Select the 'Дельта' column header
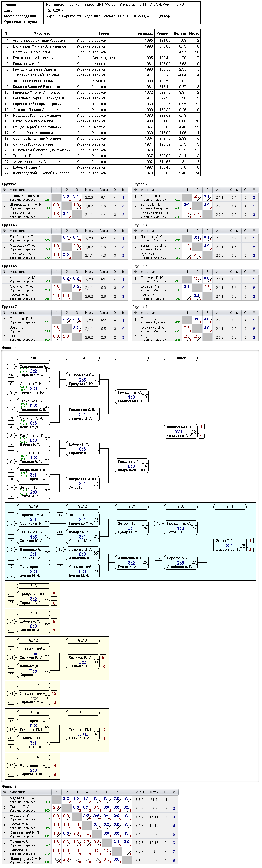 [180, 33]
